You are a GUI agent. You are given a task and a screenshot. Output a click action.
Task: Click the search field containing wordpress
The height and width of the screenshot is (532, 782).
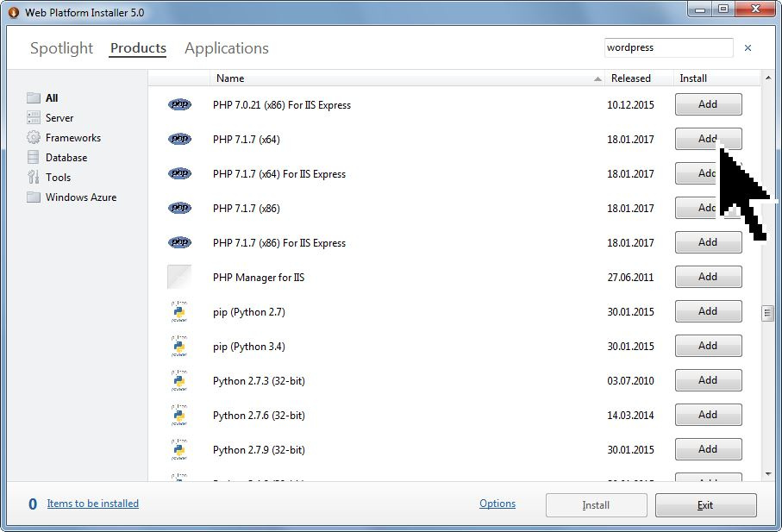pos(669,48)
